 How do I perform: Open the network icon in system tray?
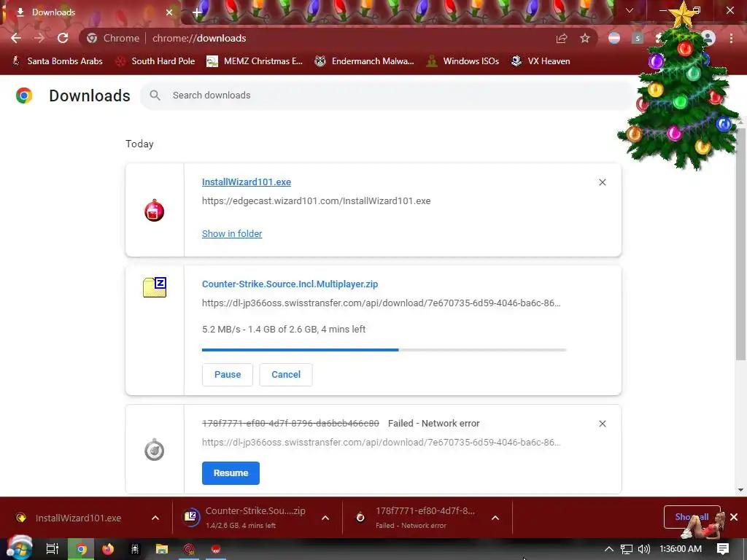tap(627, 549)
